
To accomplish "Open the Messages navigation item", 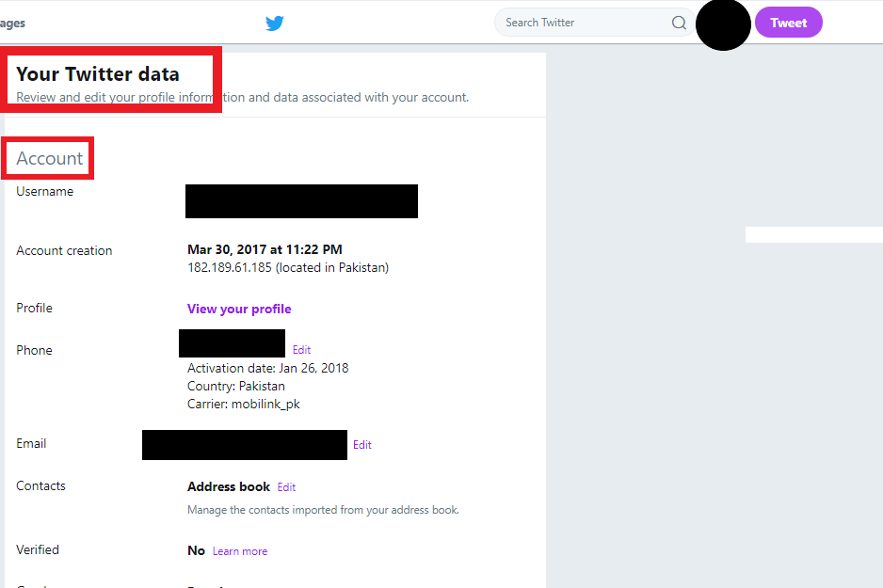I will 13,24.
